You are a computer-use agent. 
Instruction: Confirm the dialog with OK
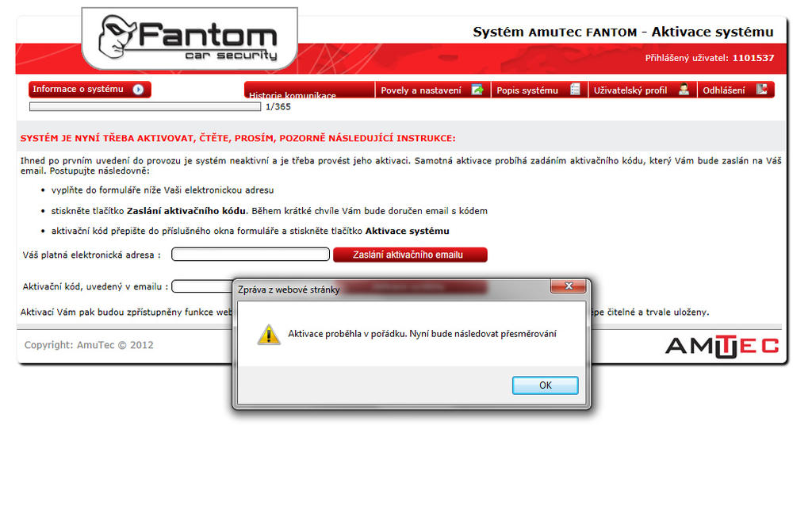[x=545, y=385]
